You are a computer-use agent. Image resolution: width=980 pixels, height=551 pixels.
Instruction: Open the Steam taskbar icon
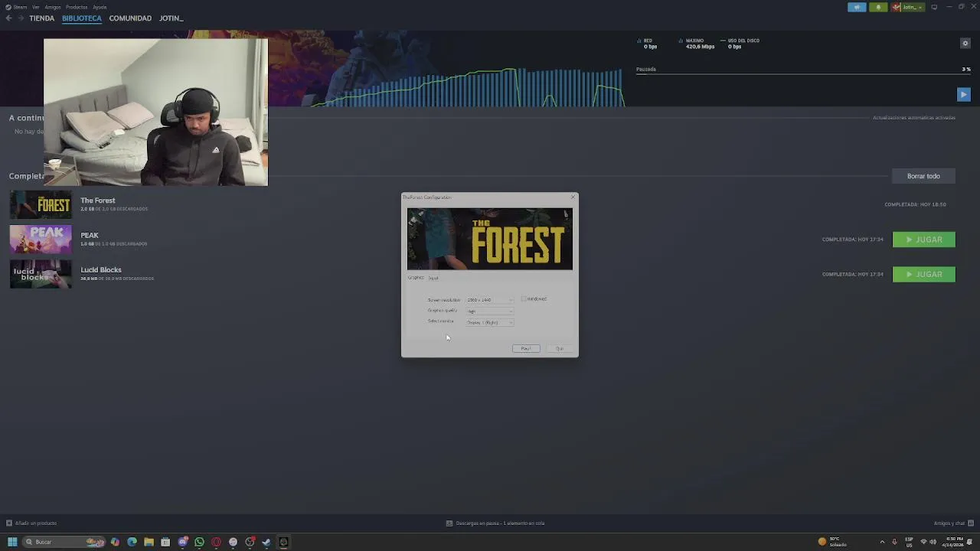[x=266, y=542]
